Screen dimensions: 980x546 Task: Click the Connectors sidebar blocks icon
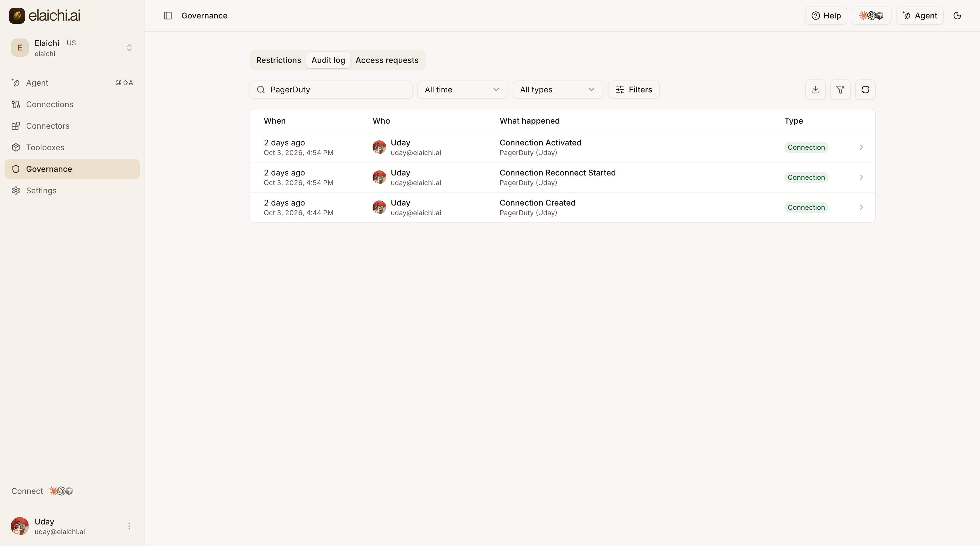[16, 126]
